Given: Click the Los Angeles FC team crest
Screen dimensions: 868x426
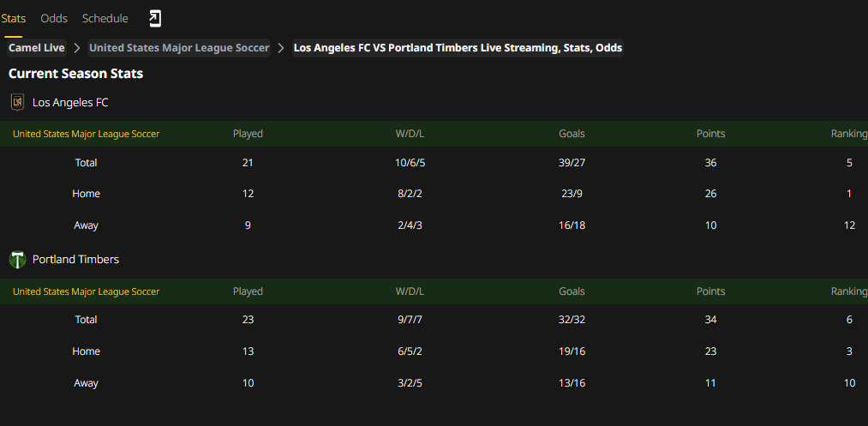Looking at the screenshot, I should (18, 102).
